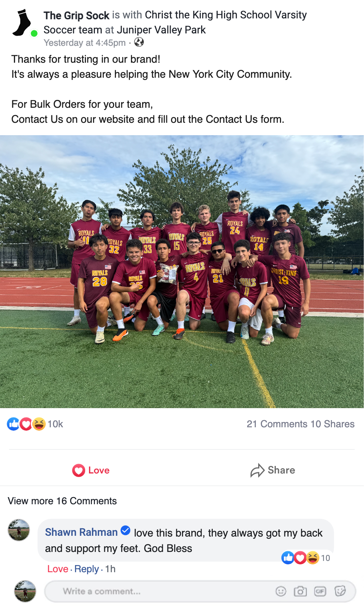This screenshot has width=364, height=609.
Task: Click the post's heart reaction icon
Action: [x=26, y=424]
